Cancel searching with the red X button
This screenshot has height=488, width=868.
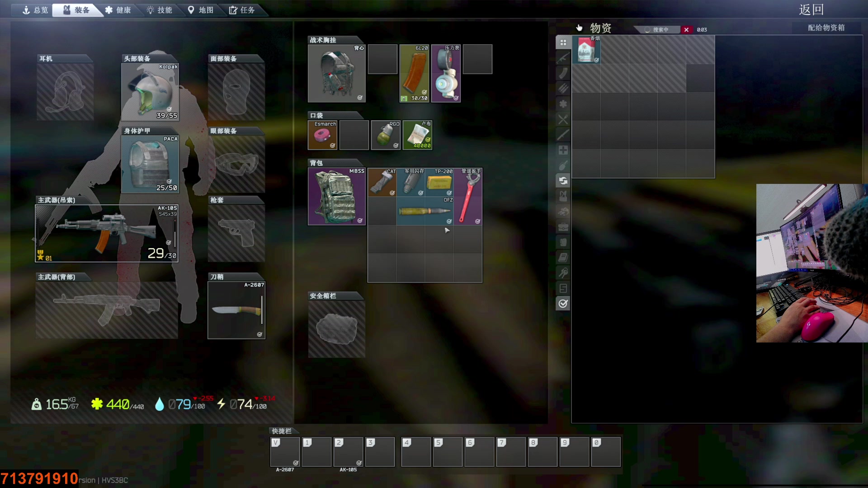coord(686,30)
